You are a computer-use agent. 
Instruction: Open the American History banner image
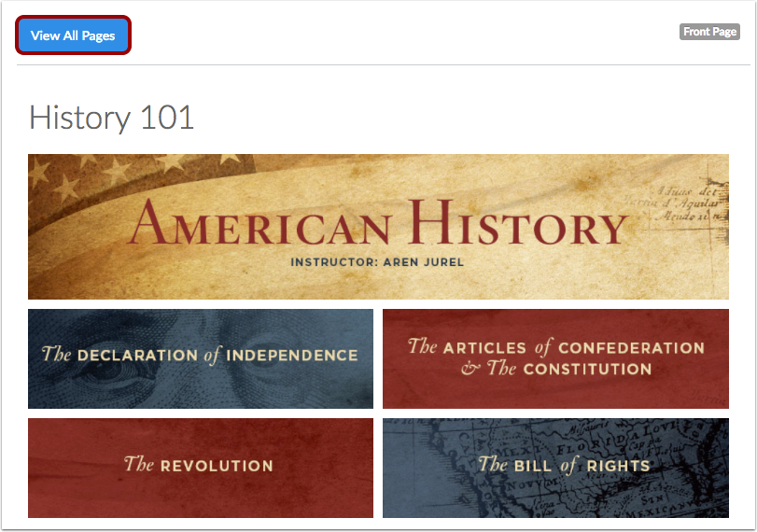pyautogui.click(x=378, y=227)
